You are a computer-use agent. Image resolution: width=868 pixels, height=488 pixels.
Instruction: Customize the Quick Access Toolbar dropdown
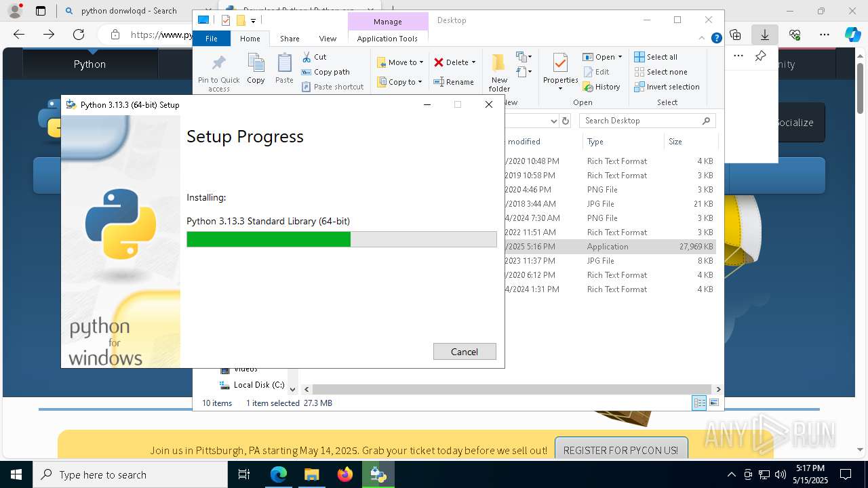pos(253,21)
